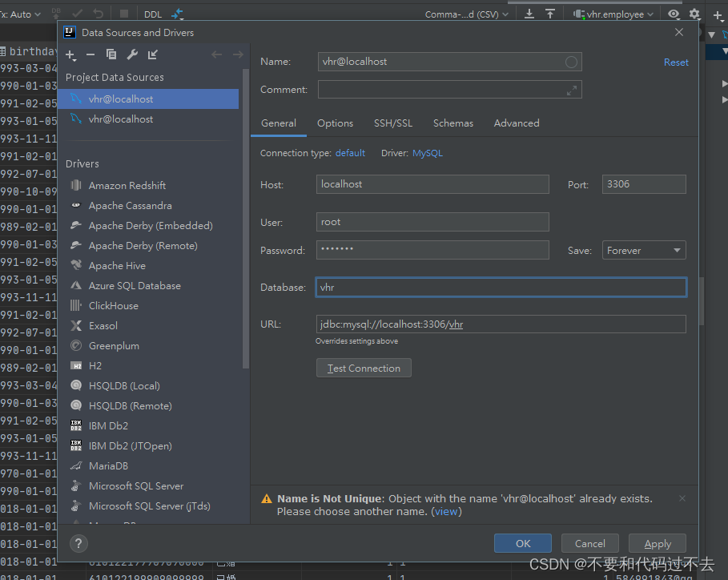The image size is (728, 580).
Task: Add a new data source with plus icon
Action: [70, 54]
